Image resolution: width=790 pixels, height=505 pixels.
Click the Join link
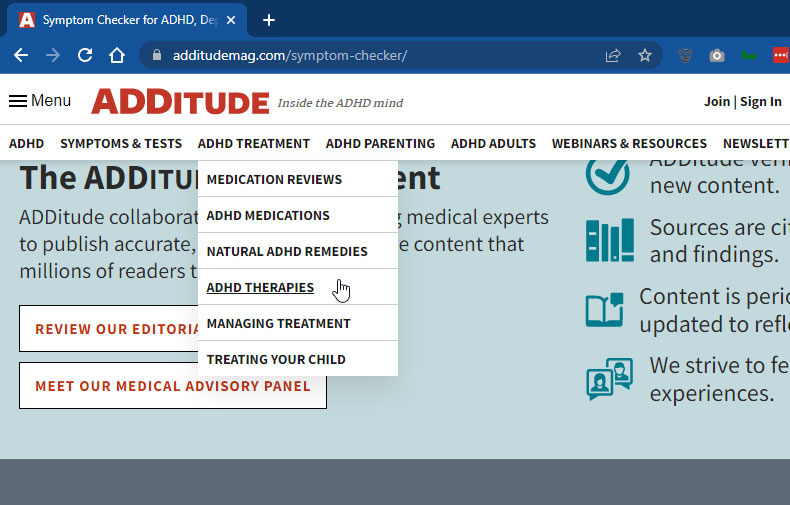click(x=717, y=102)
